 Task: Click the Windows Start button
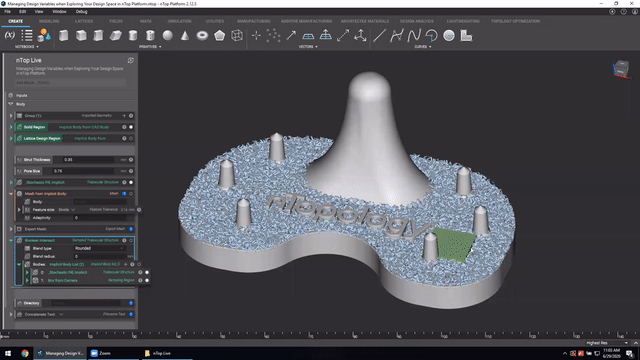click(x=8, y=353)
